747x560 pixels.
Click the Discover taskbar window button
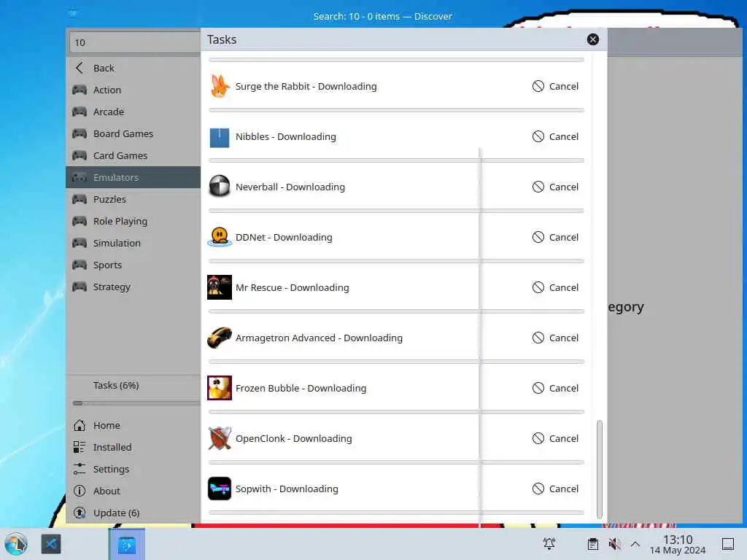(127, 544)
